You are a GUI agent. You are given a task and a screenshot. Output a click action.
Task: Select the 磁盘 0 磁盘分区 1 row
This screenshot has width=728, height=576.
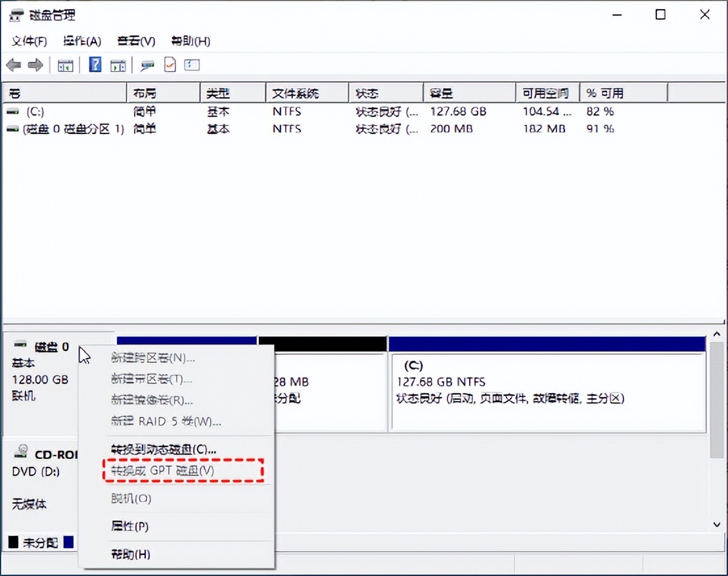(66, 129)
